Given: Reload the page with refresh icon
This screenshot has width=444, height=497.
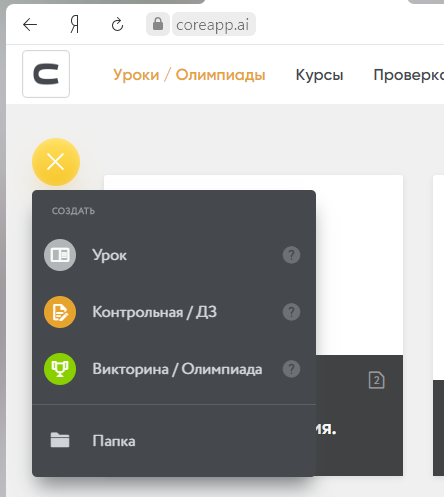Looking at the screenshot, I should [x=117, y=25].
